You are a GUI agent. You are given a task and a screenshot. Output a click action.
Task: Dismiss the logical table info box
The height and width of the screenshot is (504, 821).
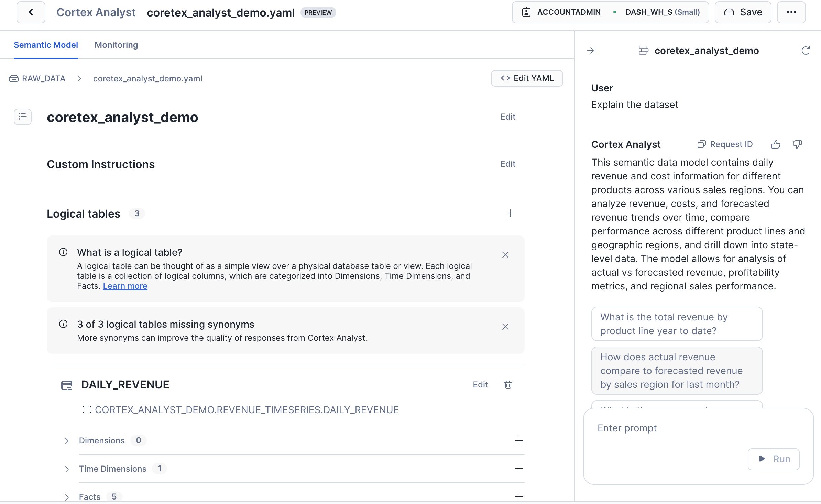[505, 255]
